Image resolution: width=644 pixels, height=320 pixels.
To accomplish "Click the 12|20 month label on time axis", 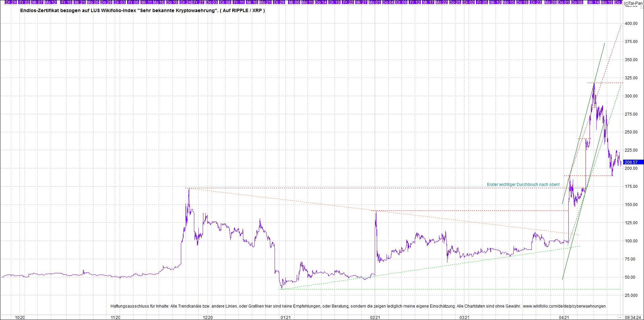I will (x=208, y=317).
